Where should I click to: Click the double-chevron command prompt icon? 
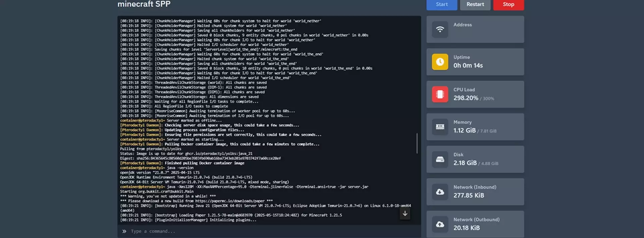point(124,231)
